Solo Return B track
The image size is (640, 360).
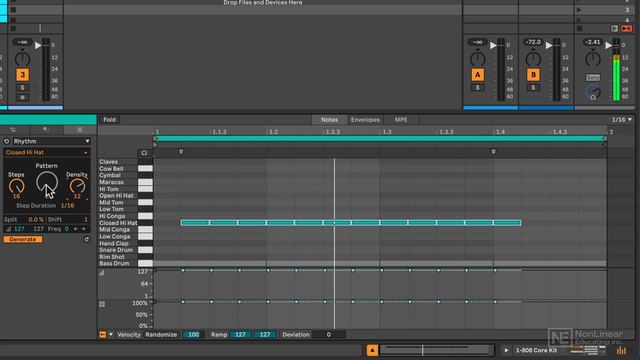[533, 88]
